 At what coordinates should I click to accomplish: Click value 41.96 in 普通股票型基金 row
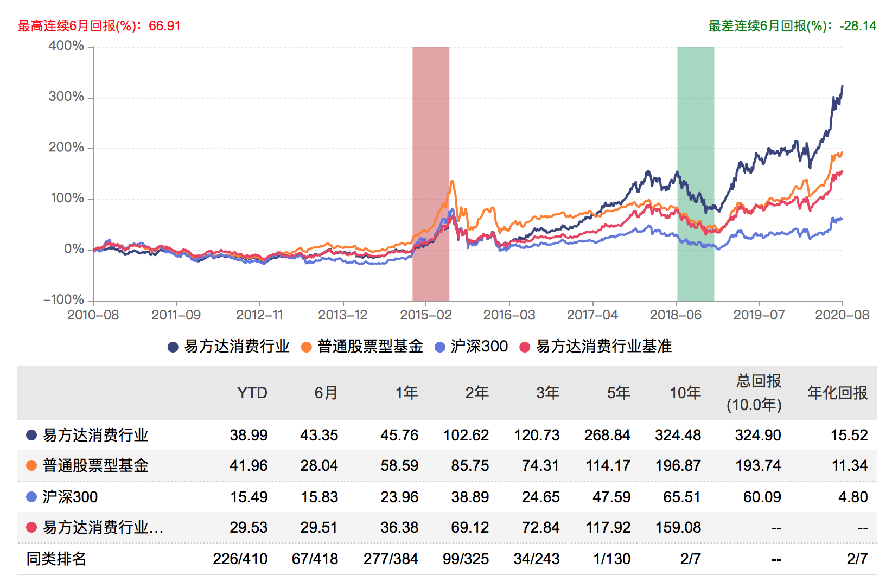click(249, 465)
